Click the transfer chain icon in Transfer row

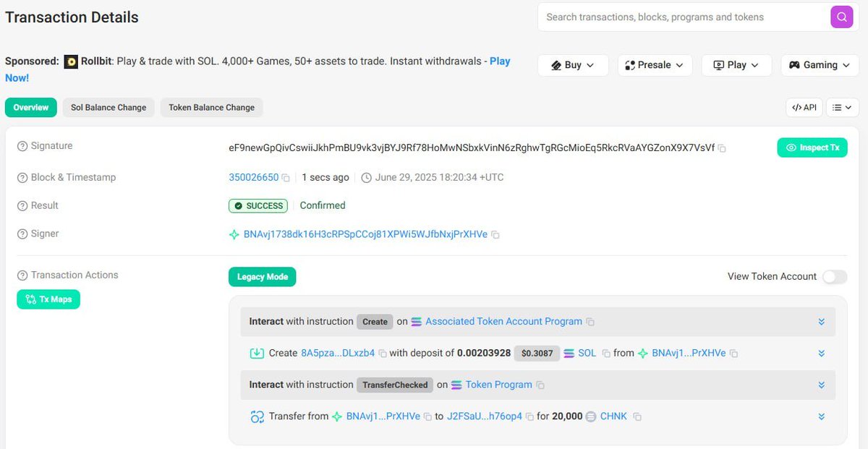click(257, 417)
